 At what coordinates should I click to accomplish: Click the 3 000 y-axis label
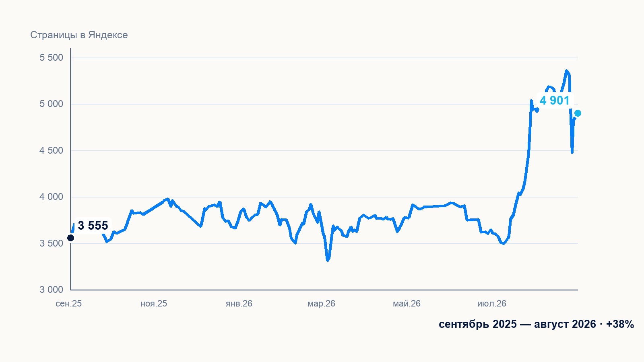52,290
